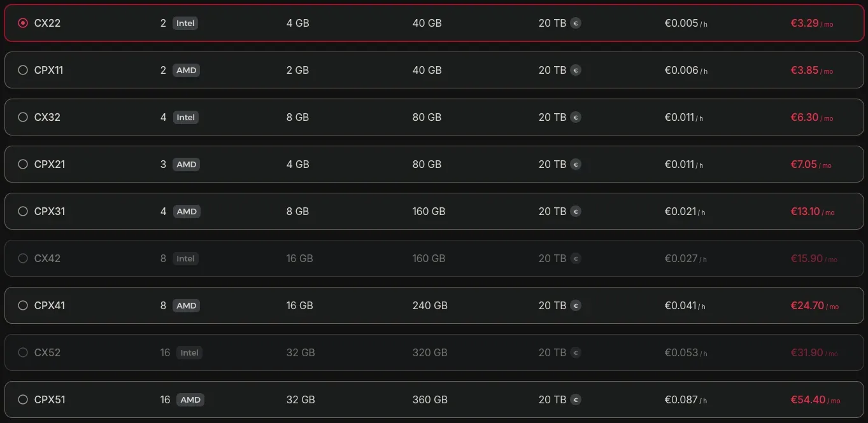Select the CX22 radio button
The height and width of the screenshot is (423, 868).
(x=23, y=23)
